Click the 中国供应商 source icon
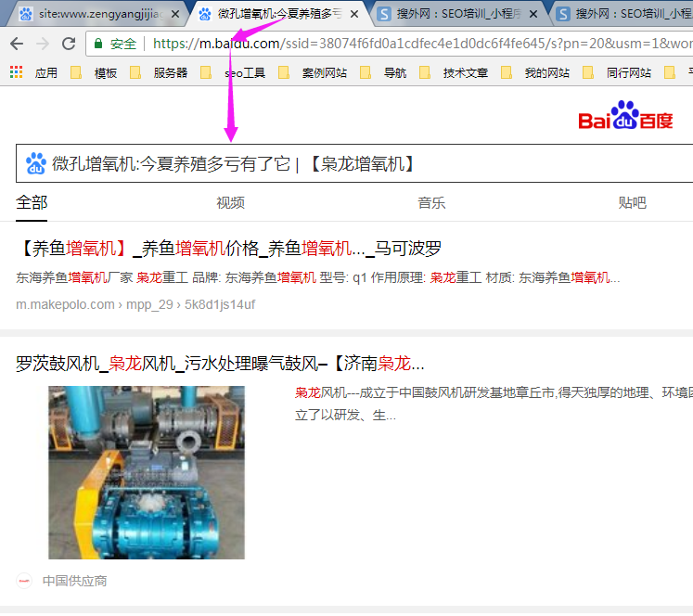 click(25, 581)
